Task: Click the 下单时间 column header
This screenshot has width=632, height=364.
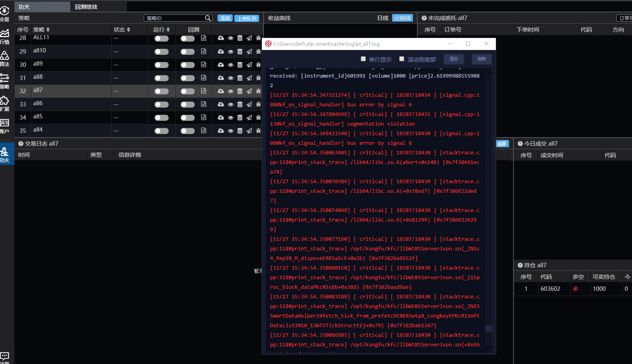Action: tap(528, 30)
